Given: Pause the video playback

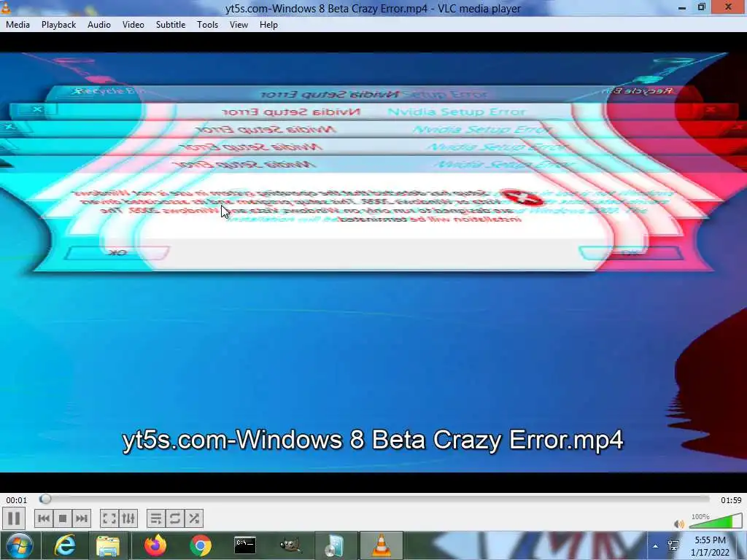Looking at the screenshot, I should click(x=14, y=518).
